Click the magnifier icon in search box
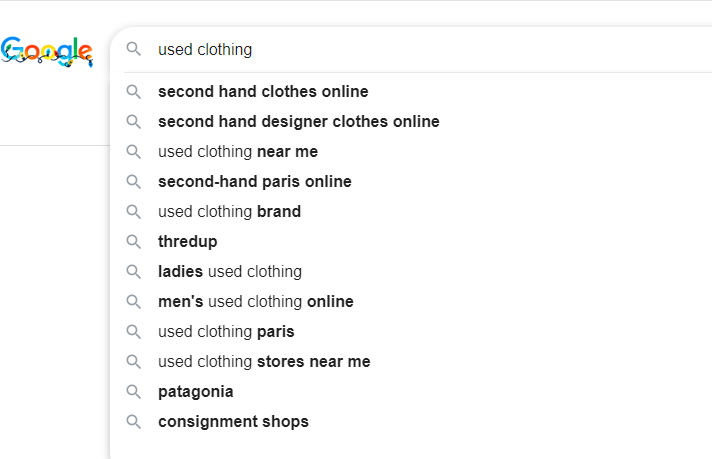 [134, 49]
